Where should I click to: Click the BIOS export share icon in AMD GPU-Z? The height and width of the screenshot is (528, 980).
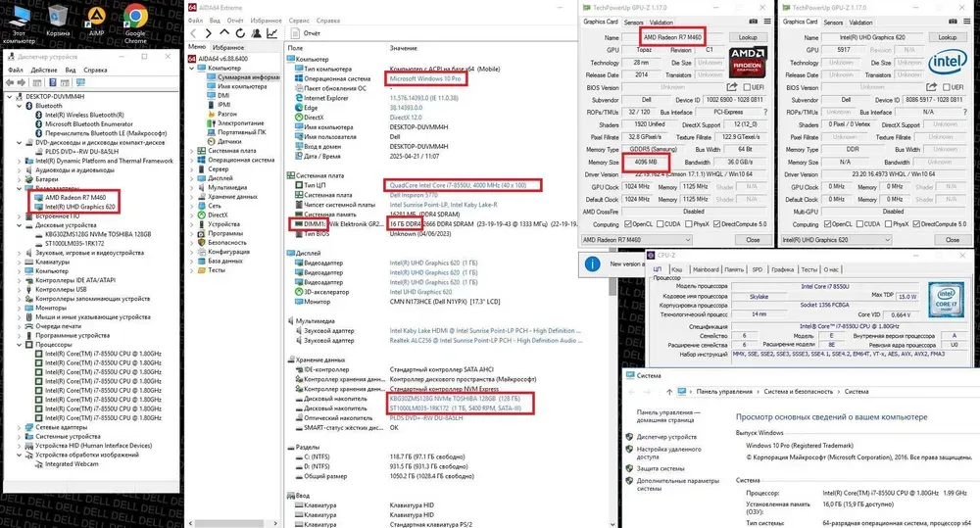(732, 87)
